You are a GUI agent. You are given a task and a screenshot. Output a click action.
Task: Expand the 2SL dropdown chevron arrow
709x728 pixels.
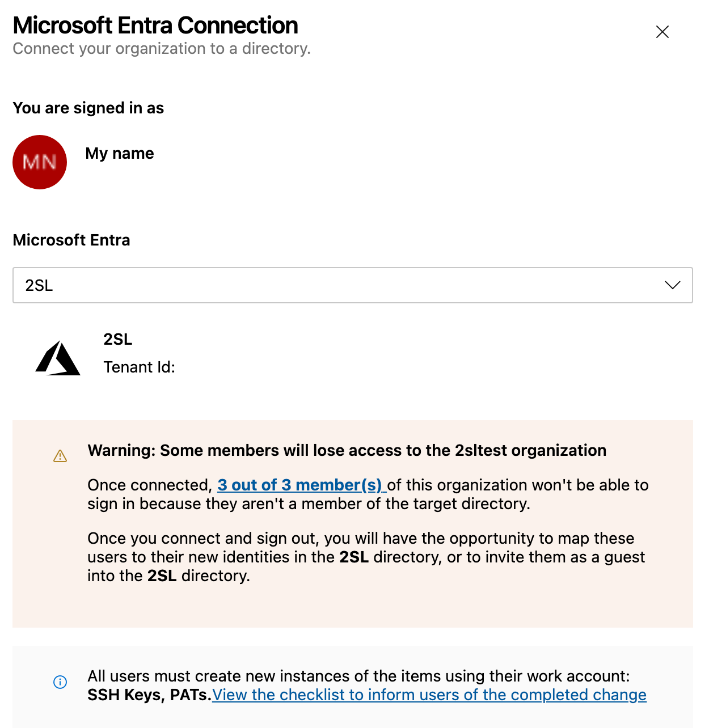coord(672,285)
